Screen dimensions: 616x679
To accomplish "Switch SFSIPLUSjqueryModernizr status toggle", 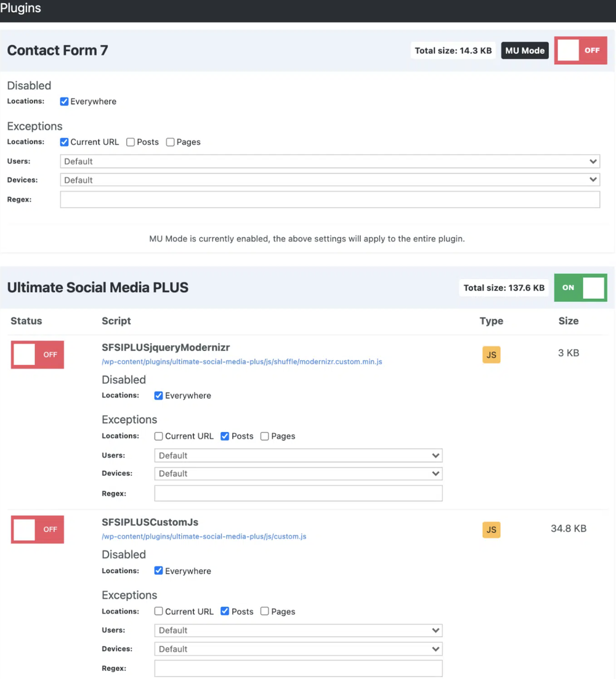I will 37,355.
